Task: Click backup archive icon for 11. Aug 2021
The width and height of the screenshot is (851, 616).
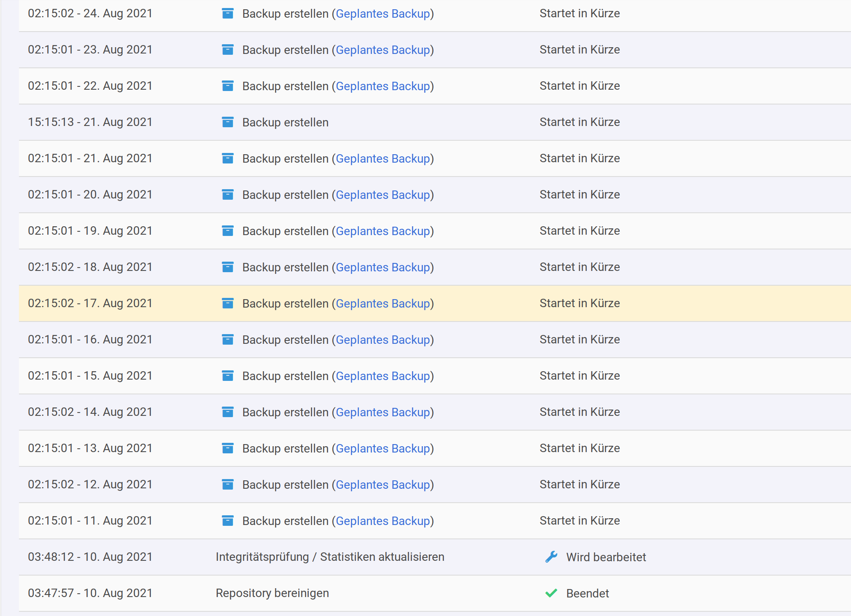Action: [227, 521]
